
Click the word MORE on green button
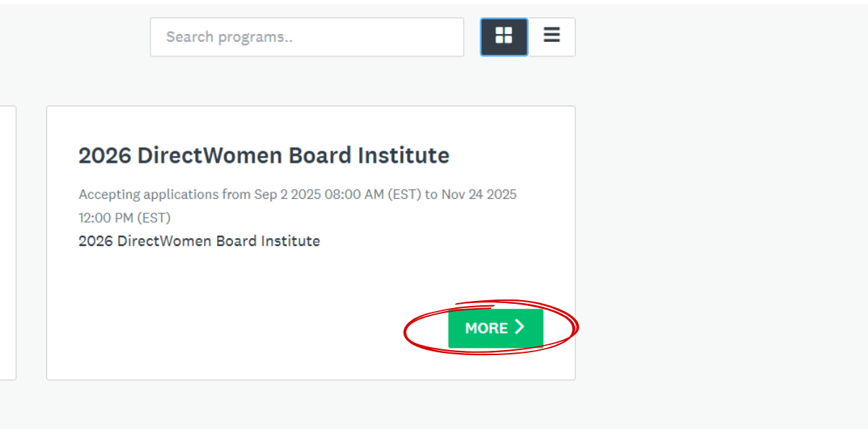pyautogui.click(x=486, y=328)
